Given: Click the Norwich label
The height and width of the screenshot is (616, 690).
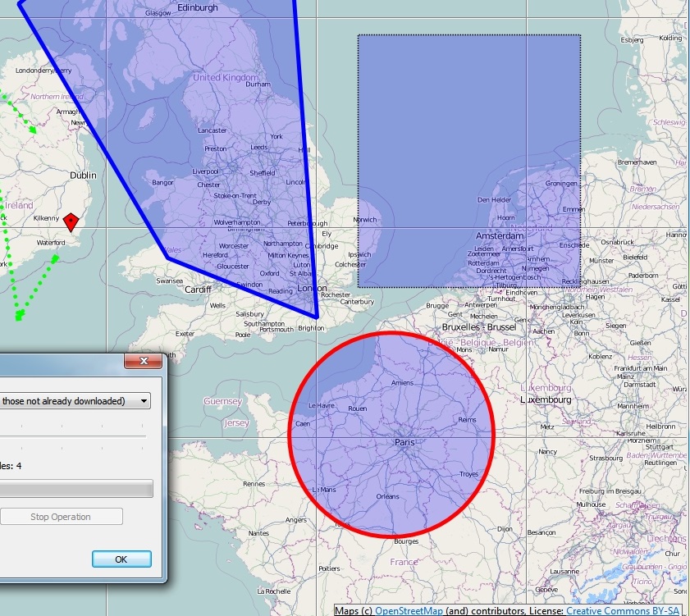Looking at the screenshot, I should (x=365, y=220).
